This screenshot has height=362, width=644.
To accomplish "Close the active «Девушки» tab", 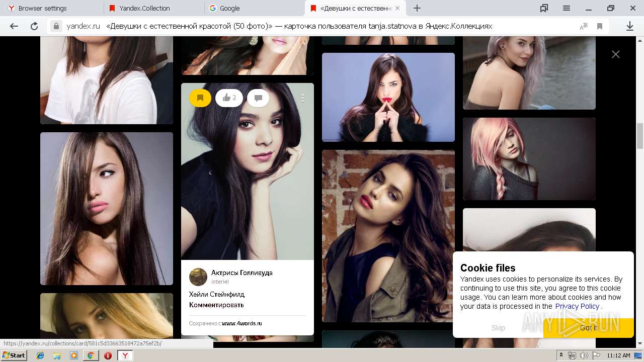I will [397, 8].
